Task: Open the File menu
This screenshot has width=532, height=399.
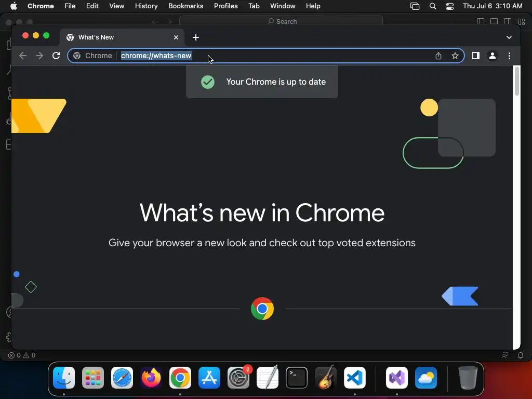Action: click(x=70, y=6)
